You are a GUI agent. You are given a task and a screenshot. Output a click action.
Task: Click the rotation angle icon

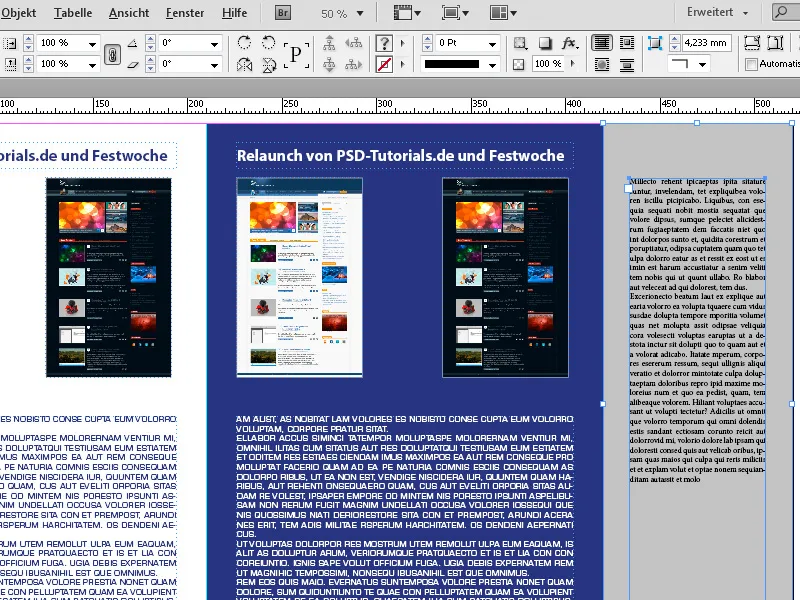[133, 43]
